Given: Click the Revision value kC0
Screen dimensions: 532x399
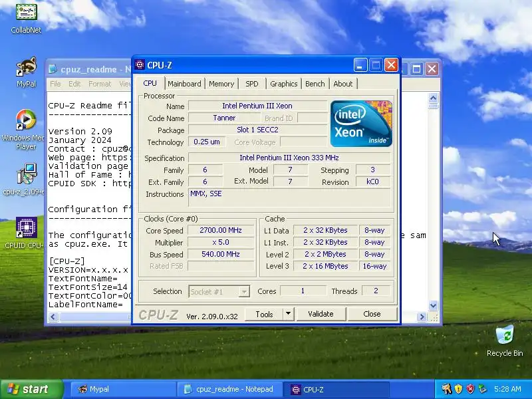Looking at the screenshot, I should (372, 182).
